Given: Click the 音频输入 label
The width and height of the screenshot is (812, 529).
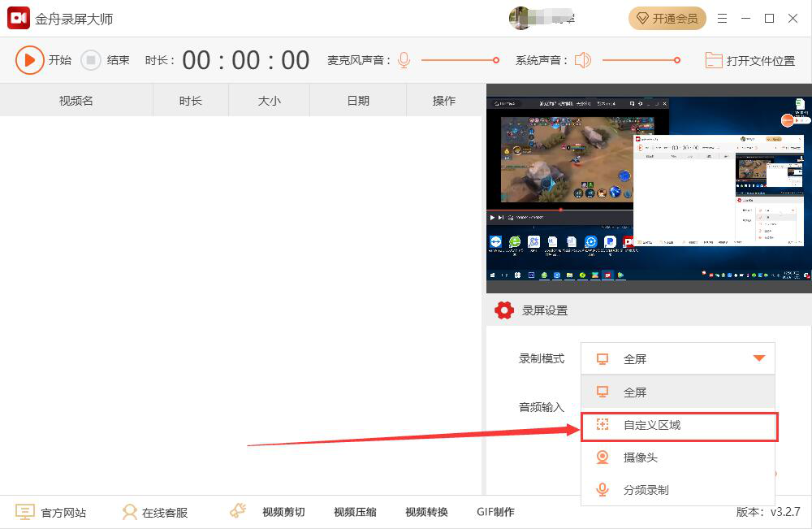Looking at the screenshot, I should 542,407.
